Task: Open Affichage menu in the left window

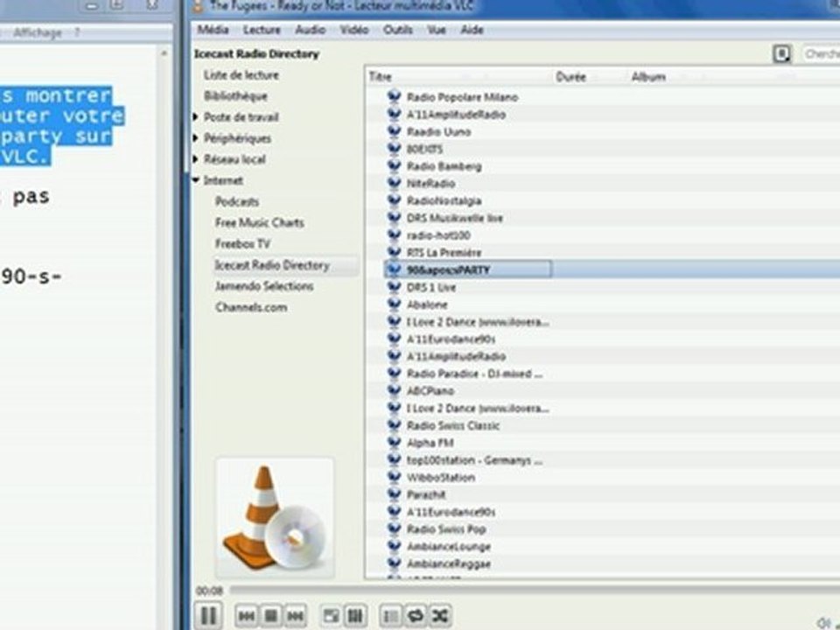Action: click(x=37, y=32)
